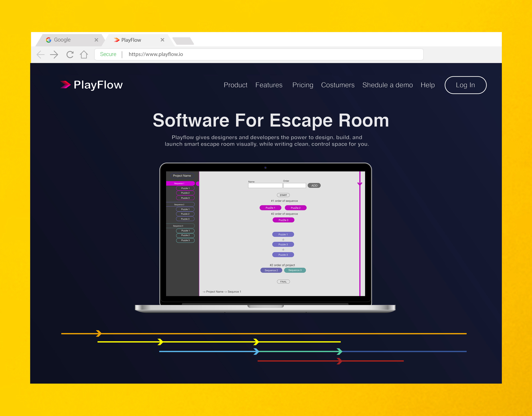Select Puzzle 3 under Sequence 1 in the sidebar
The image size is (532, 416).
(x=185, y=198)
